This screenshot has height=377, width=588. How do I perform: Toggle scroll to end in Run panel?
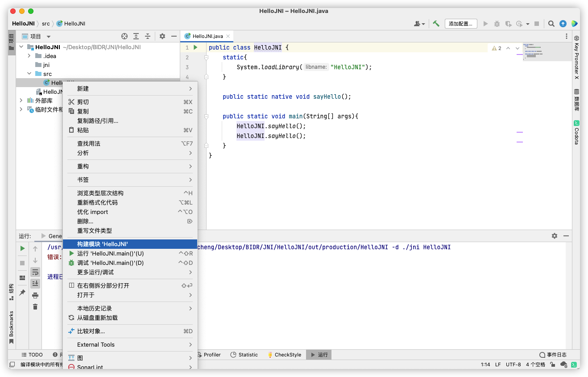[35, 283]
